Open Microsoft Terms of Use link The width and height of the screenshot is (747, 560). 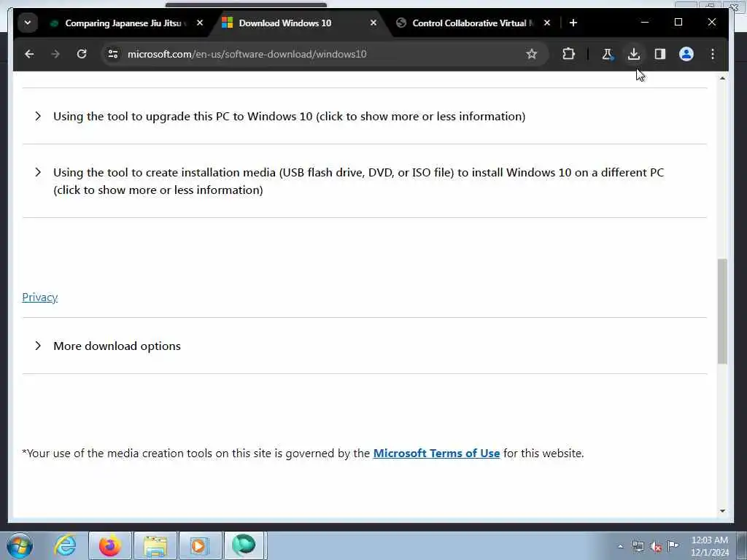tap(436, 454)
